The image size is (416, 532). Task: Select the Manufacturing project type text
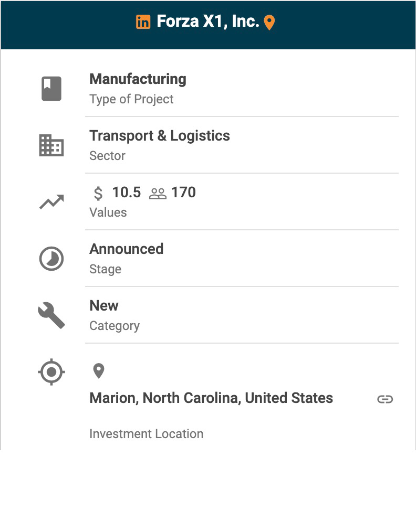tap(138, 79)
